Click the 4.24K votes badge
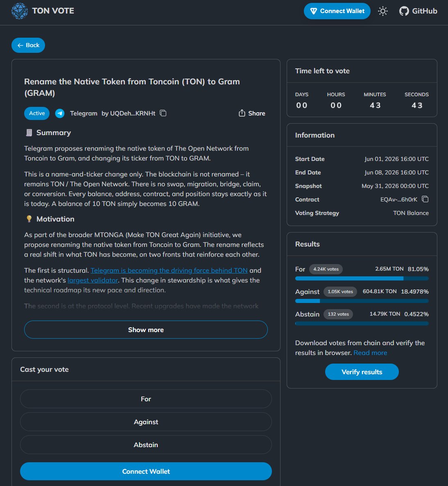 click(x=326, y=269)
